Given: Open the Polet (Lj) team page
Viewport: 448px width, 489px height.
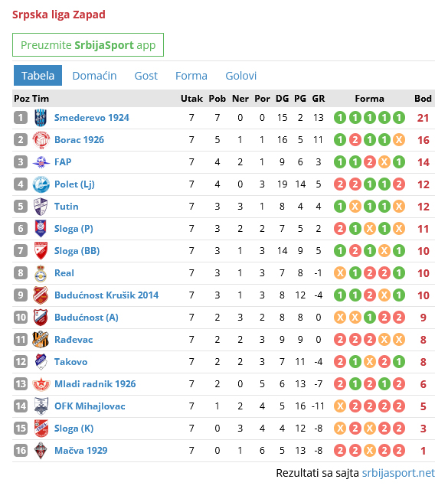Looking at the screenshot, I should tap(74, 184).
